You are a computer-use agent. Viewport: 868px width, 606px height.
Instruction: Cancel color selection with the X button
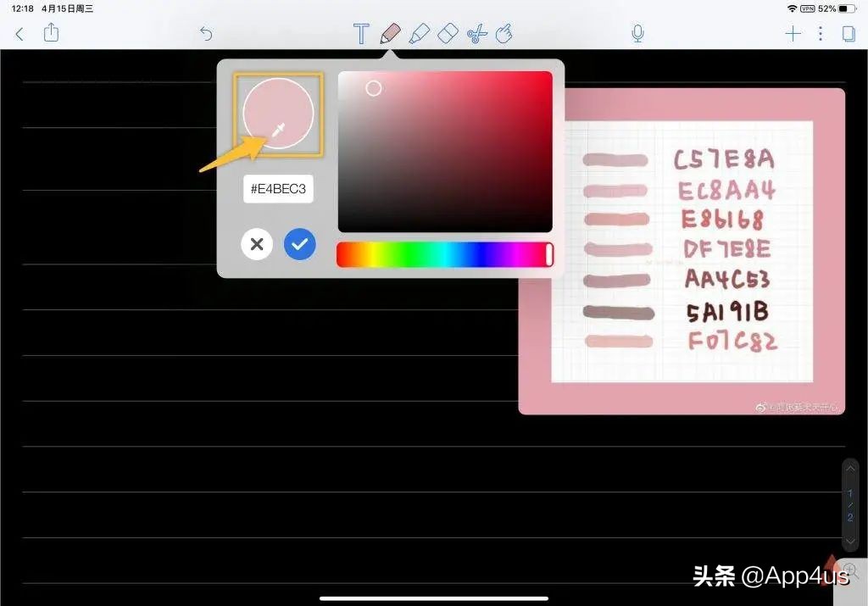(257, 244)
